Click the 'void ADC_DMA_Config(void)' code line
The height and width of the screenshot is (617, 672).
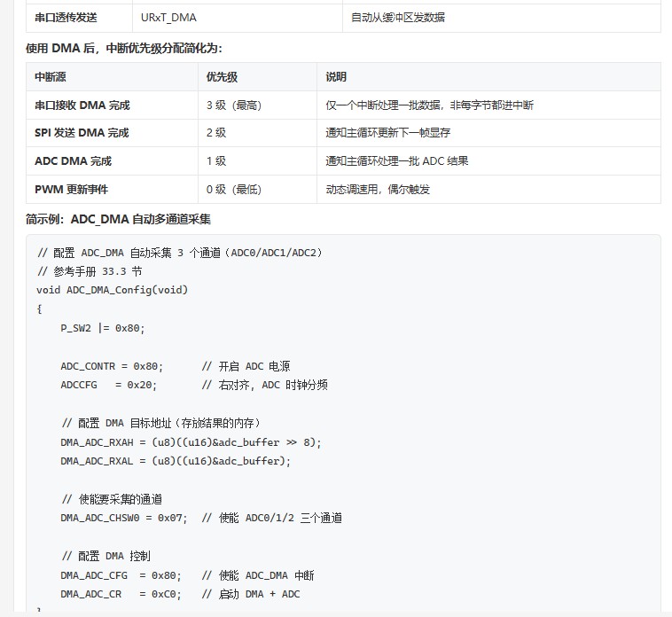click(x=113, y=290)
